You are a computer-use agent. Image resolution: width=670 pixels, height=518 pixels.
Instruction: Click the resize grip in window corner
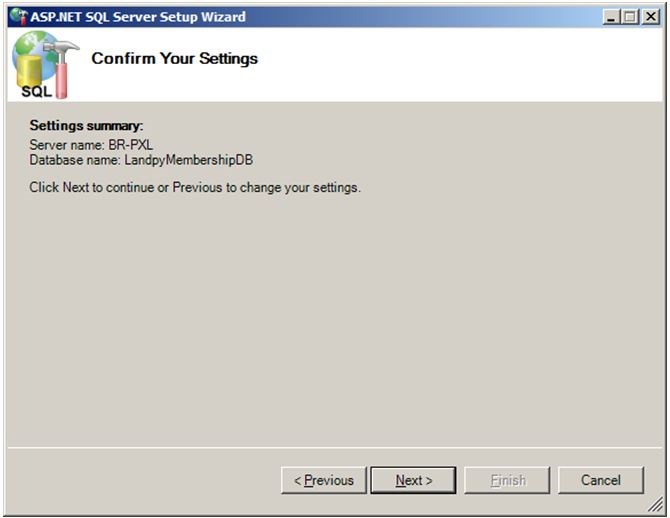click(x=655, y=505)
